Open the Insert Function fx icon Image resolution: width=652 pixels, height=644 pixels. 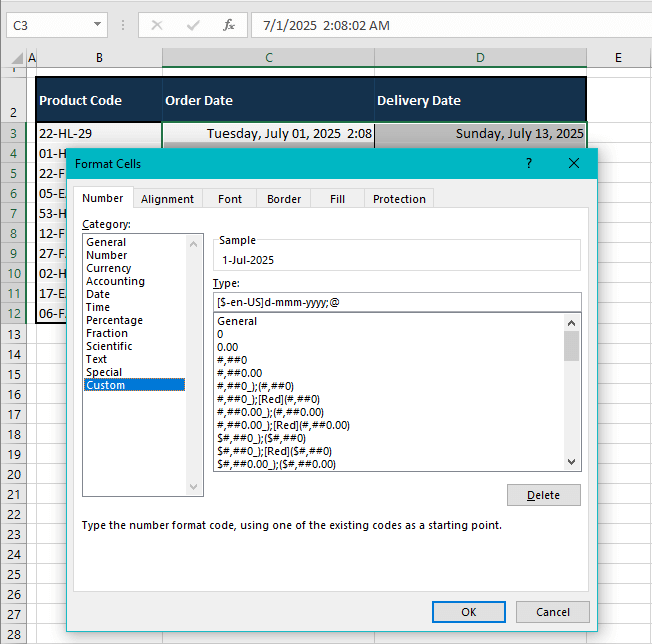coord(229,25)
